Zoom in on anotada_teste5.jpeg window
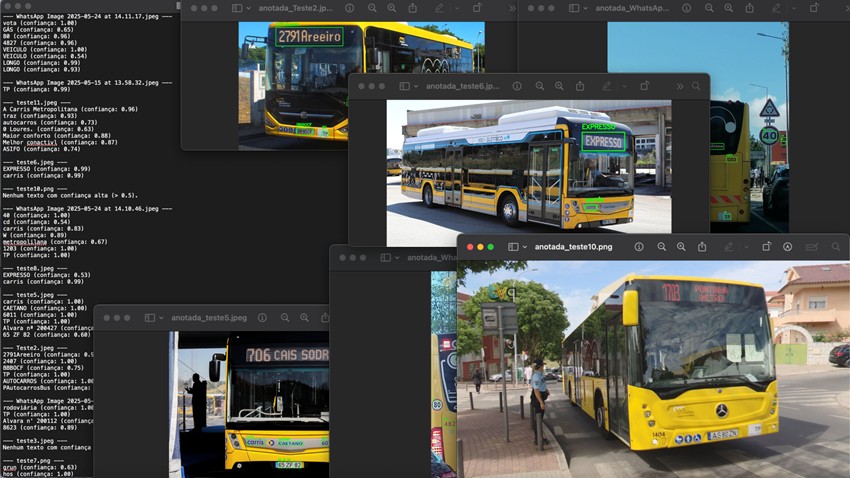Viewport: 850px width, 478px height. [305, 318]
